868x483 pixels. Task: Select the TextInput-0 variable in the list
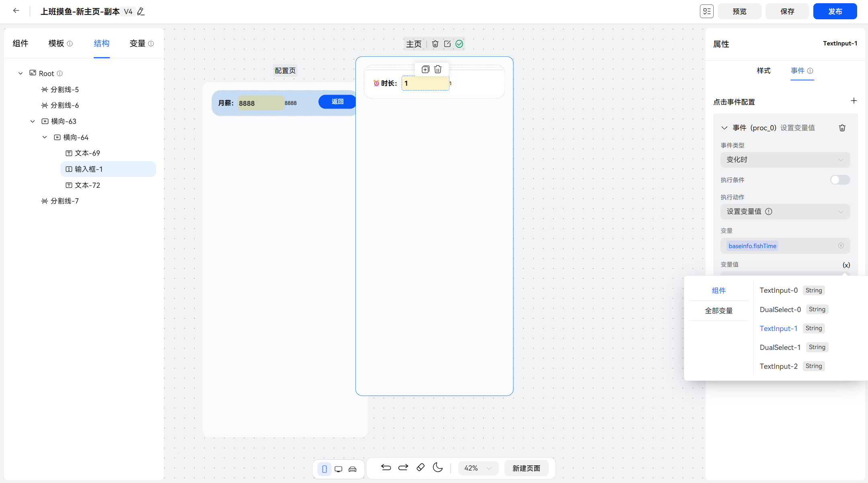click(778, 290)
